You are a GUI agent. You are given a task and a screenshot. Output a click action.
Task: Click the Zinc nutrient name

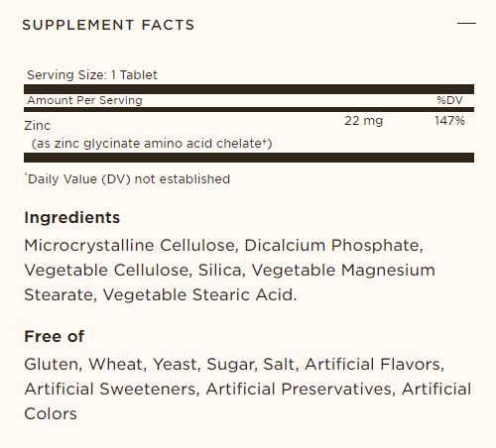click(x=38, y=126)
